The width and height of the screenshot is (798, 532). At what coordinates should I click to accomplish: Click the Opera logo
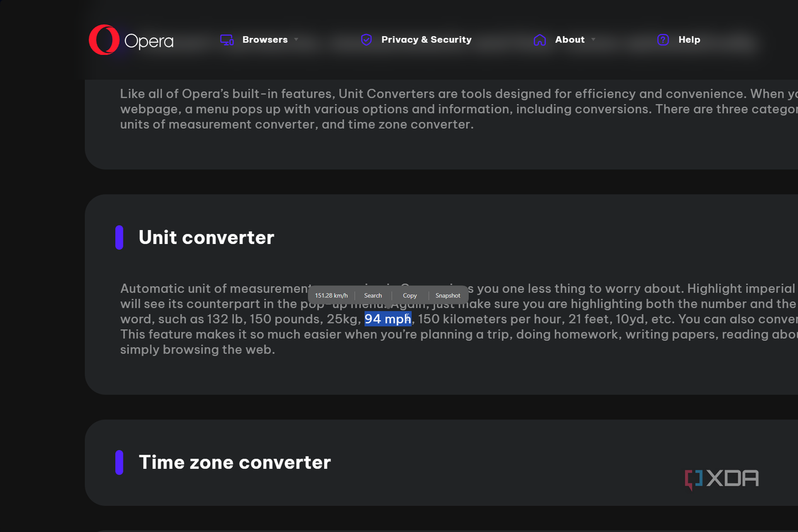[x=131, y=40]
